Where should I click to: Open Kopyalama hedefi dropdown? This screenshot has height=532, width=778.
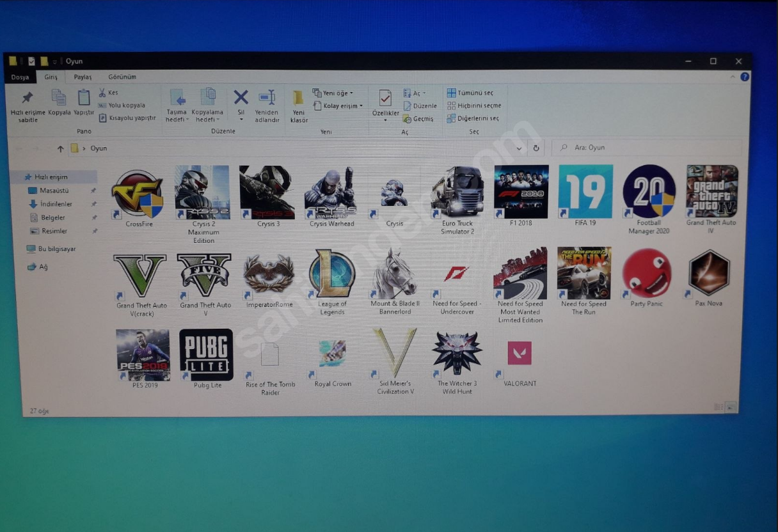[x=208, y=106]
